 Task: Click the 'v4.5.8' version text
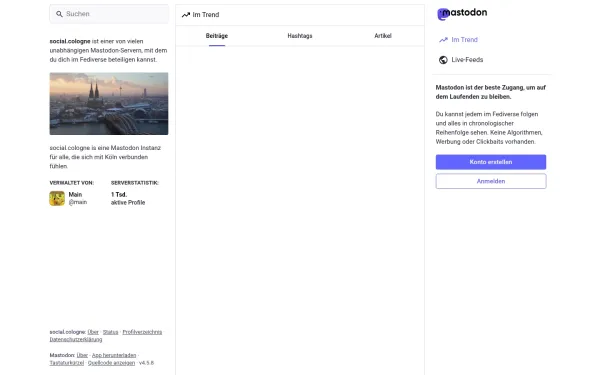pyautogui.click(x=147, y=363)
